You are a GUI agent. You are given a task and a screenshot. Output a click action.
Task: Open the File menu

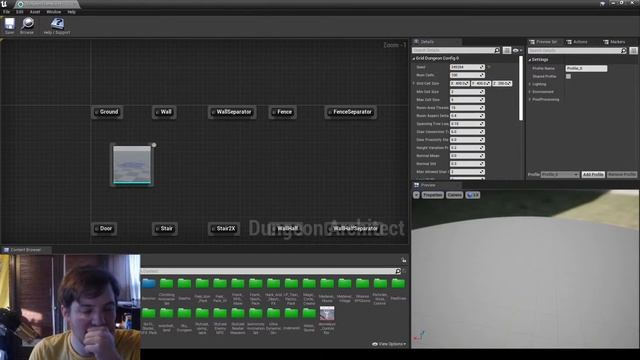(x=7, y=12)
